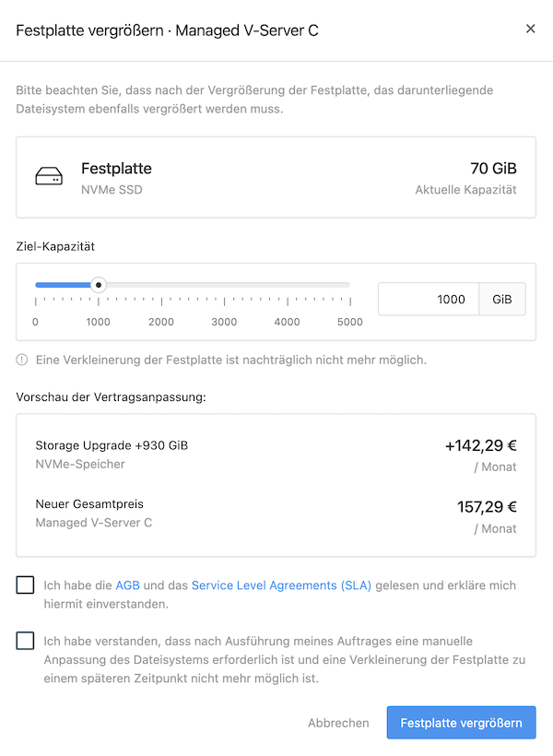Image resolution: width=553 pixels, height=756 pixels.
Task: Click the info icon beside Verkleinerung warning
Action: point(22,360)
